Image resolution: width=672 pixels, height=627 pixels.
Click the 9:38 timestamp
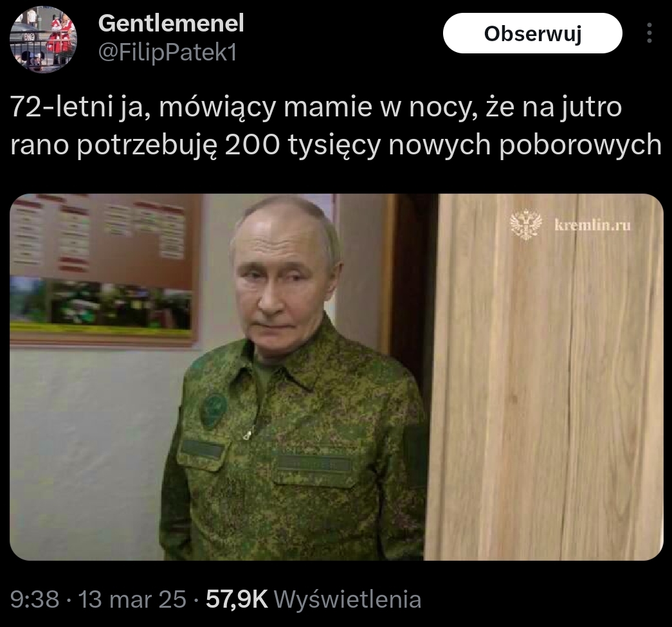34,599
